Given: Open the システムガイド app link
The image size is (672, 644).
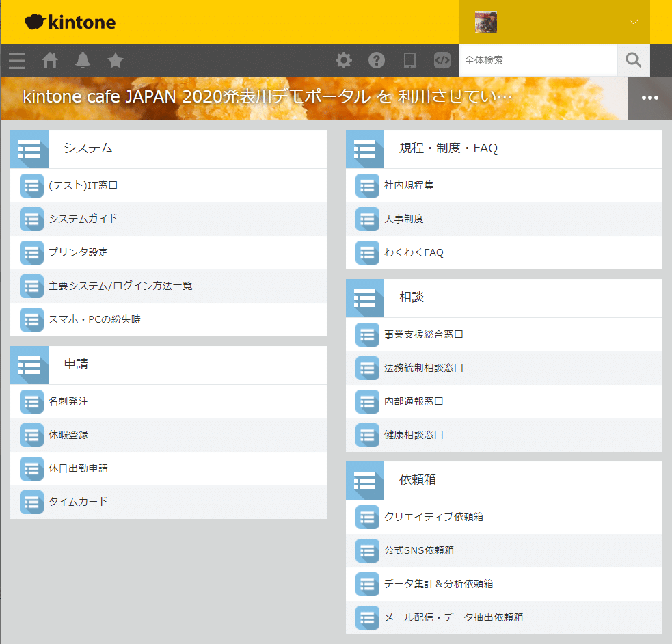Looking at the screenshot, I should pos(83,219).
